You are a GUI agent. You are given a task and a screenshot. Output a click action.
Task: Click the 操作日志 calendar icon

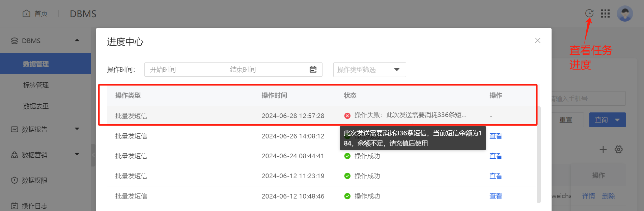[x=15, y=206]
